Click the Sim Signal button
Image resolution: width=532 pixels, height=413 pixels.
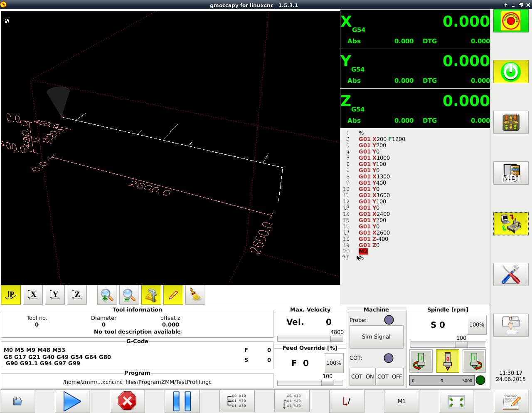tap(376, 337)
